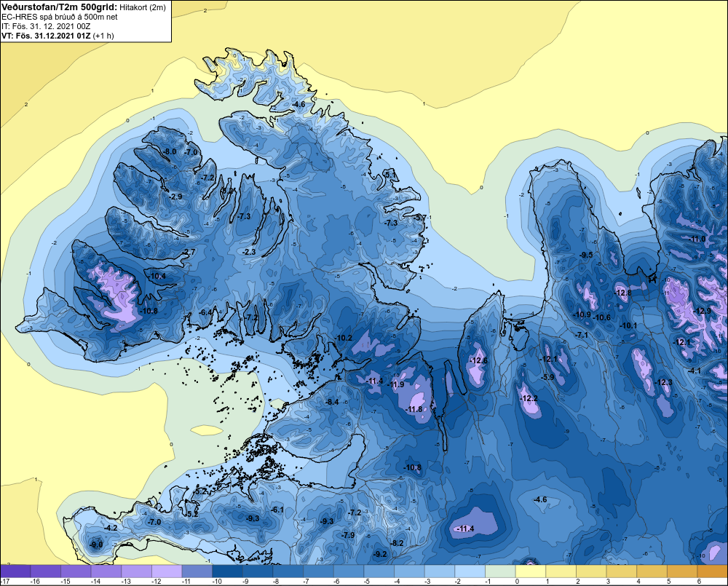This screenshot has height=586, width=728.
Task: Click the -9.5 temperature label
Action: (x=587, y=255)
